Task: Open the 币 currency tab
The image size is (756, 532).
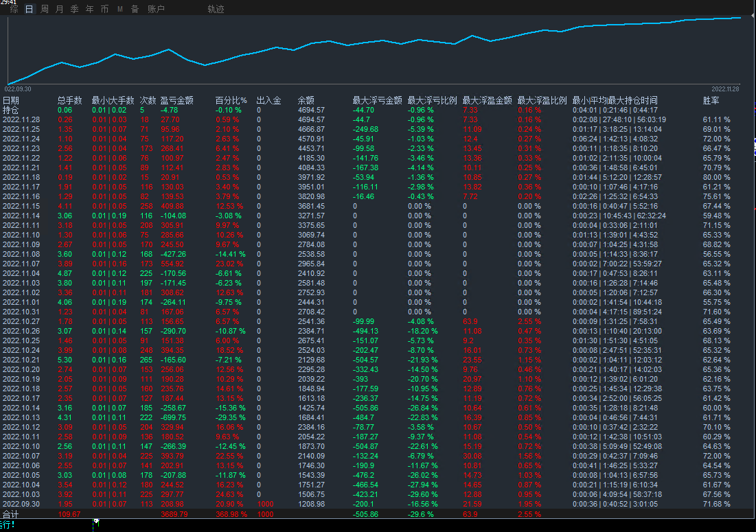Action: point(104,9)
